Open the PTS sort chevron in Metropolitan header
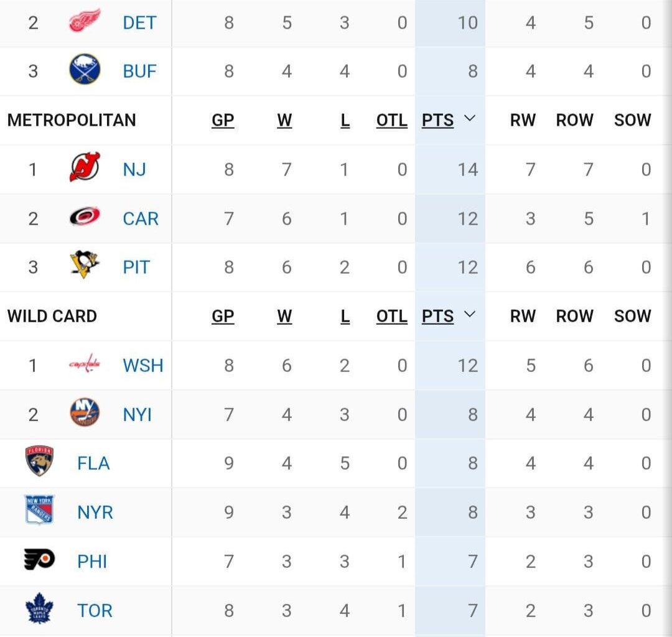 pyautogui.click(x=469, y=120)
